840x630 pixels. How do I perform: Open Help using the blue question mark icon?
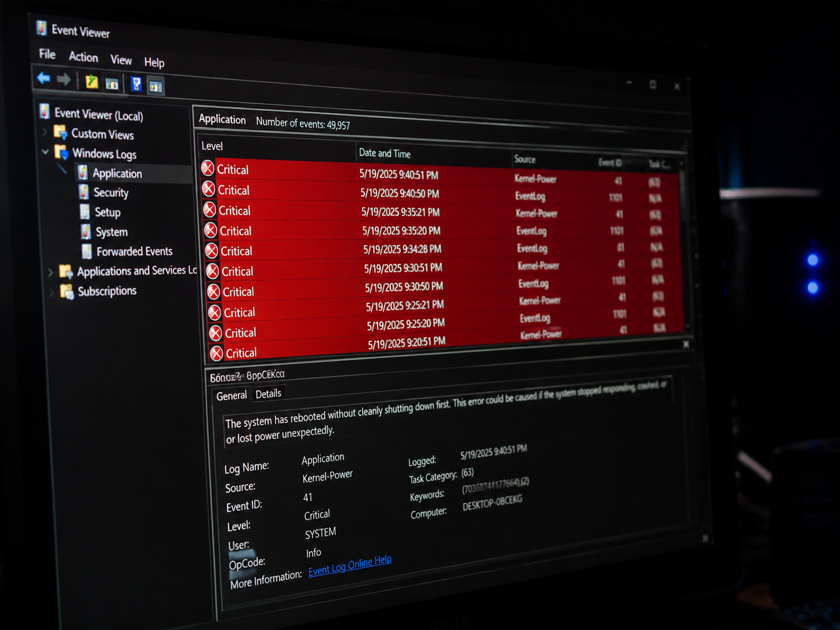[x=136, y=85]
